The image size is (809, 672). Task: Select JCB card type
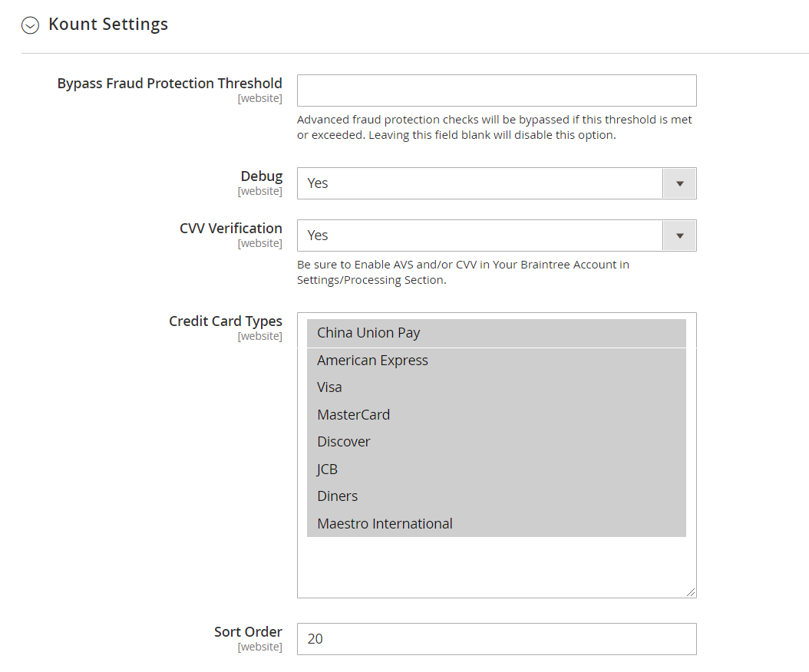pyautogui.click(x=497, y=469)
